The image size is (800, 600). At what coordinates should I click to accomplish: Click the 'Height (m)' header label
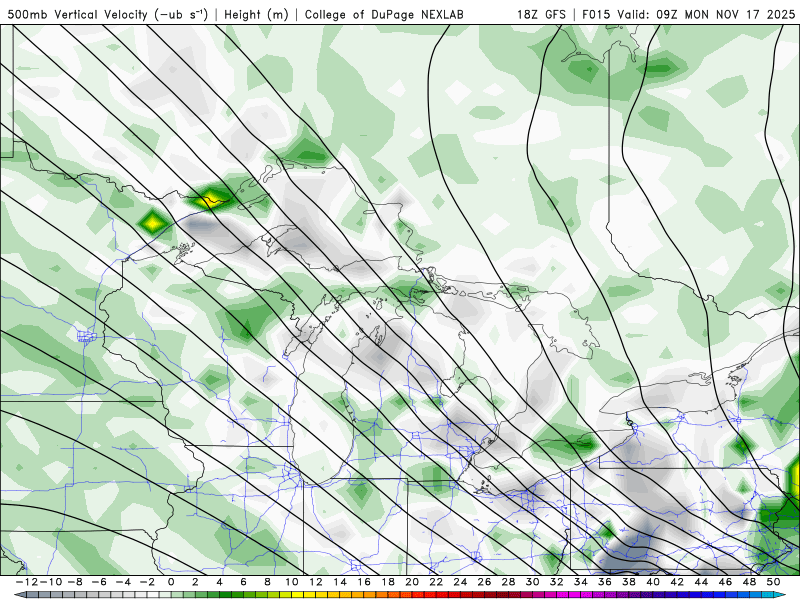point(256,14)
